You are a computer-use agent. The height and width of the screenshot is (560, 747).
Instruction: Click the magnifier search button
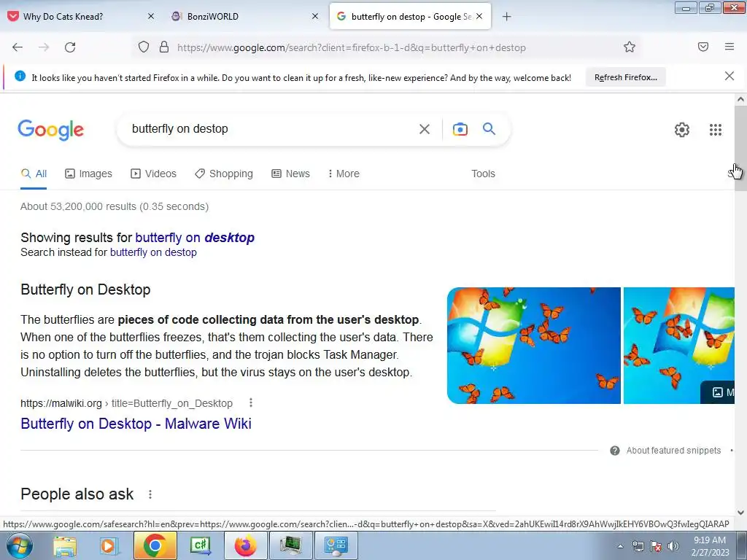tap(489, 128)
